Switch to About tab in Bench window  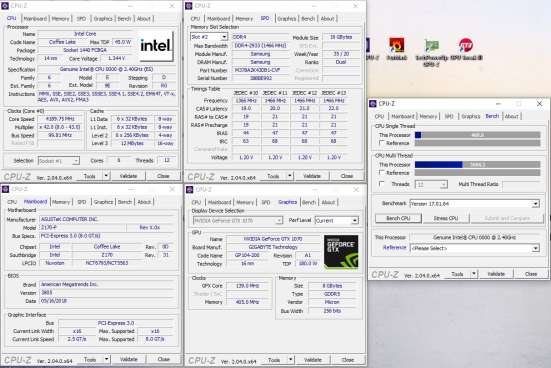512,116
